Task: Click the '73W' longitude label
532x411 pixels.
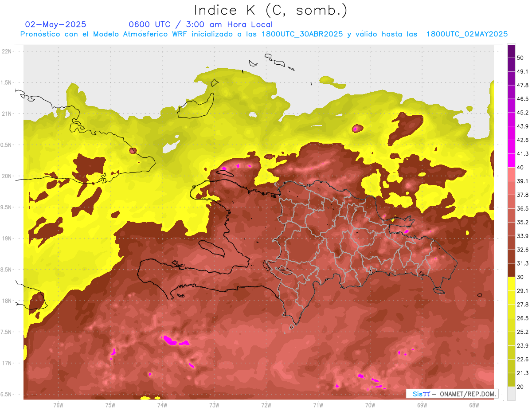Action: point(214,405)
